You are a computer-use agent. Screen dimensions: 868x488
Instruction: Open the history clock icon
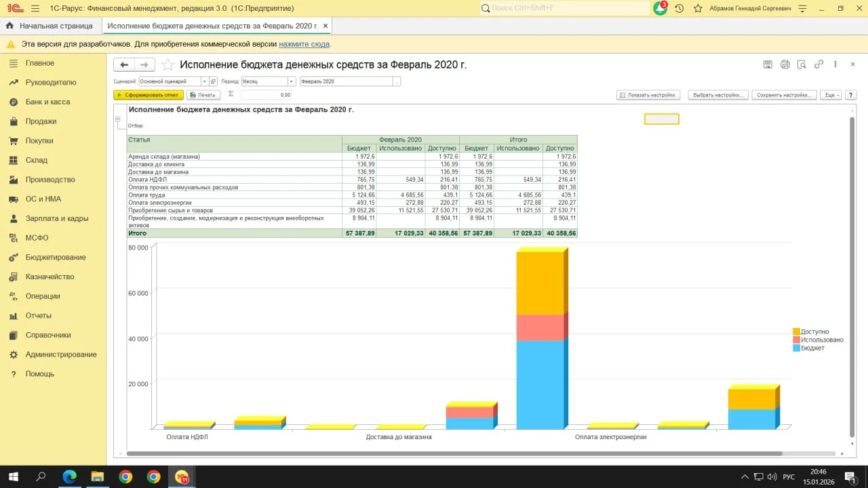pyautogui.click(x=679, y=8)
